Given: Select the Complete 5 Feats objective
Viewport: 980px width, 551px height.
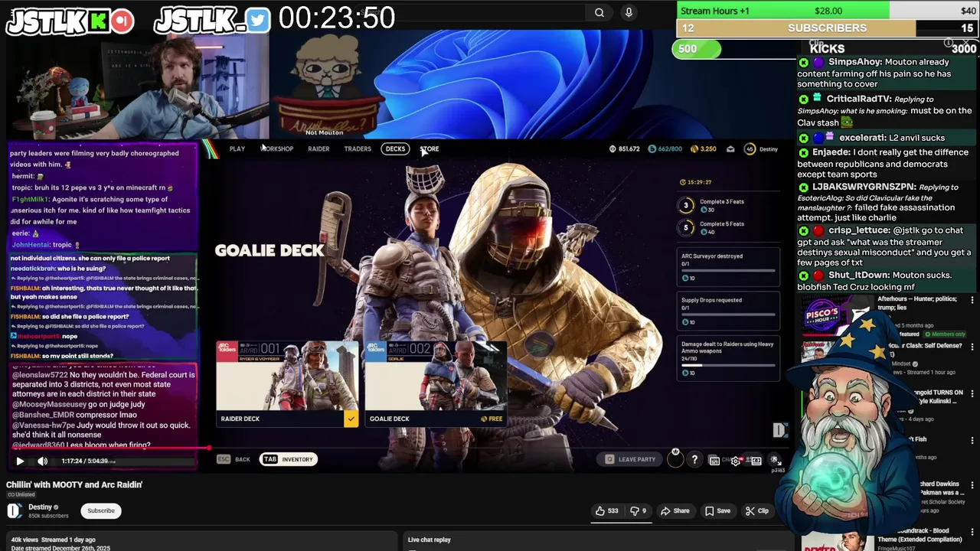Looking at the screenshot, I should tap(712, 227).
